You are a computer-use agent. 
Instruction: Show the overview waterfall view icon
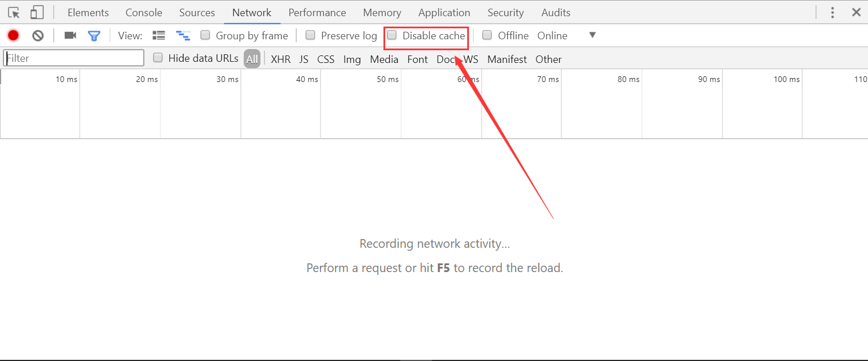click(183, 36)
